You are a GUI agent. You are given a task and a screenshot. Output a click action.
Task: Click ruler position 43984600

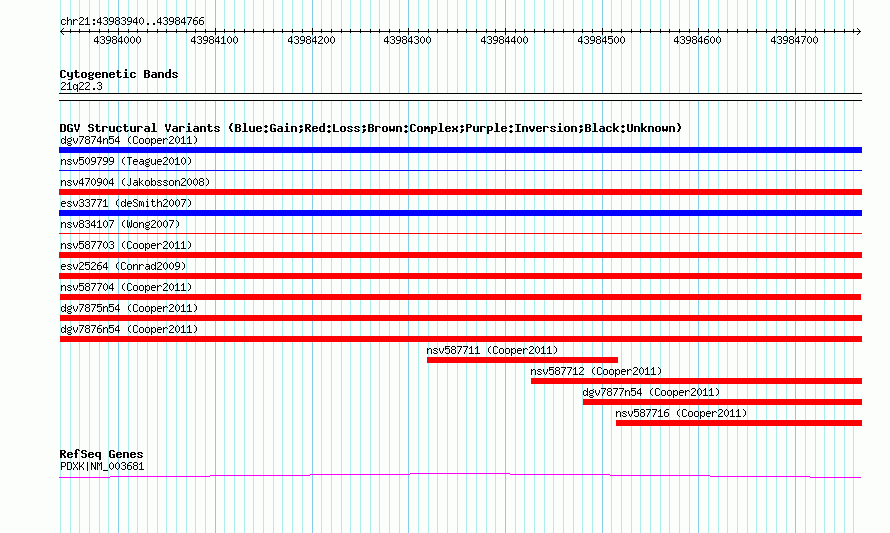[698, 40]
